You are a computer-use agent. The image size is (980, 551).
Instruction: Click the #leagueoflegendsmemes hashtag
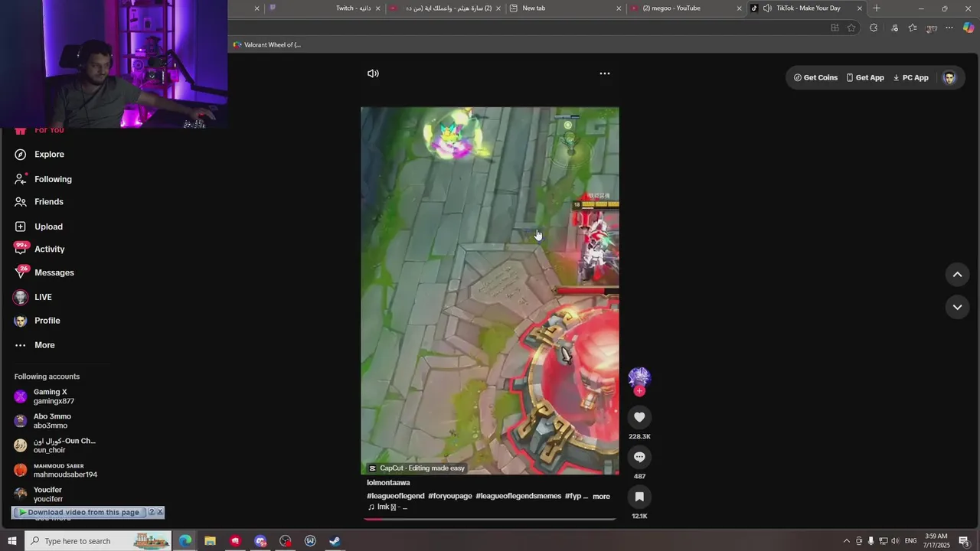518,496
